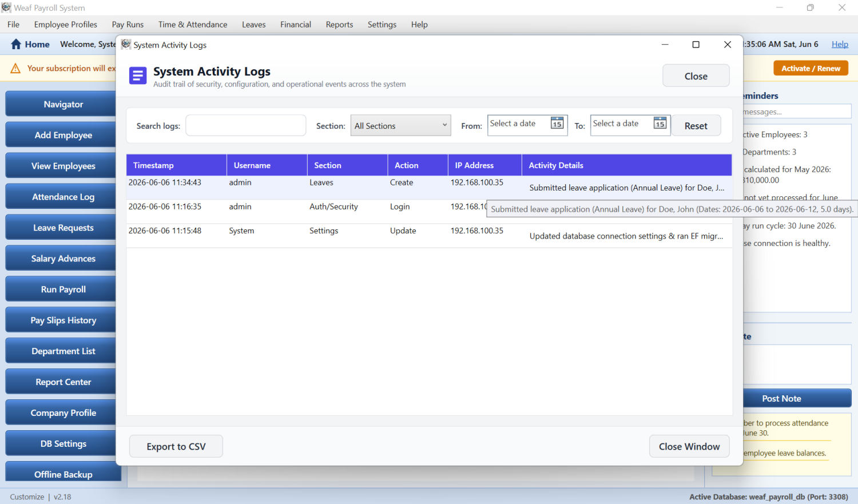Click the System Activity Logs header icon
Image resolution: width=858 pixels, height=504 pixels.
click(138, 76)
